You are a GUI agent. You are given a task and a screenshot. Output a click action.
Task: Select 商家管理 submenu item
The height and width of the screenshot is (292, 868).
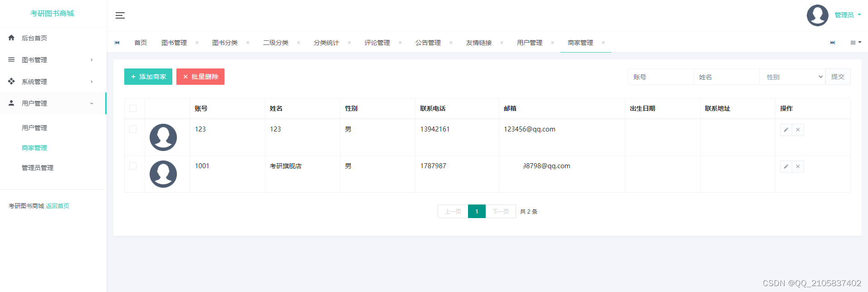point(34,148)
